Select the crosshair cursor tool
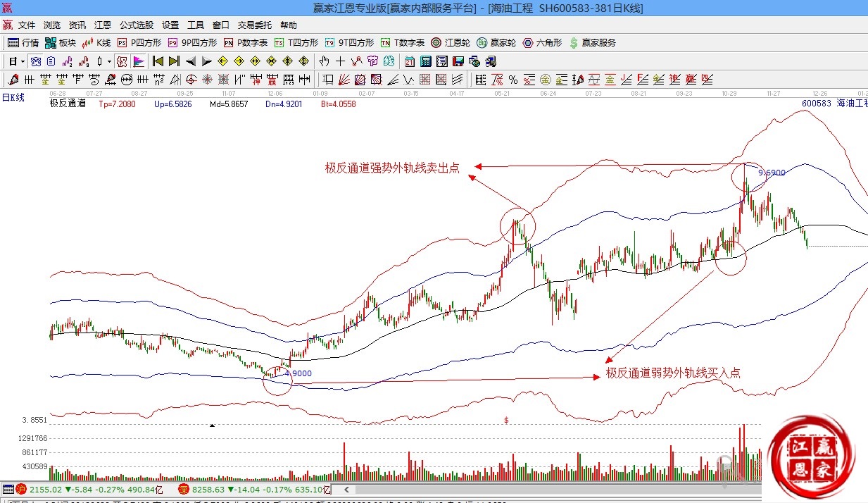Image resolution: width=868 pixels, height=503 pixels. point(341,61)
